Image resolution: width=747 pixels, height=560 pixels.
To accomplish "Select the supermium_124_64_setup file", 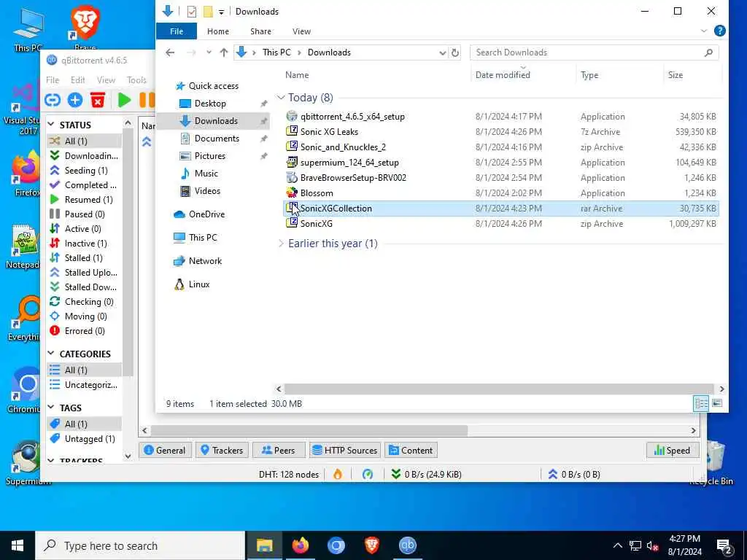I will [x=349, y=163].
